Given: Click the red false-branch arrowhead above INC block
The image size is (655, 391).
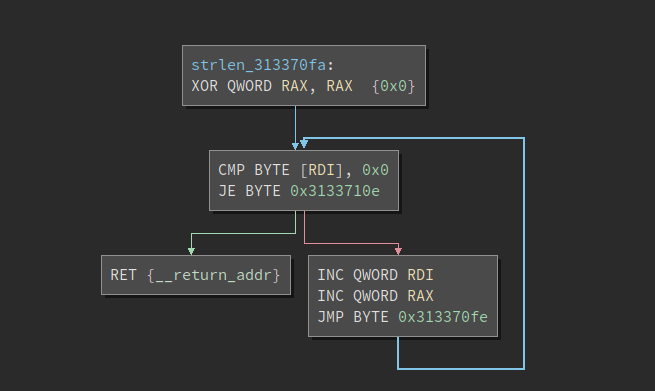Looking at the screenshot, I should pyautogui.click(x=398, y=251).
